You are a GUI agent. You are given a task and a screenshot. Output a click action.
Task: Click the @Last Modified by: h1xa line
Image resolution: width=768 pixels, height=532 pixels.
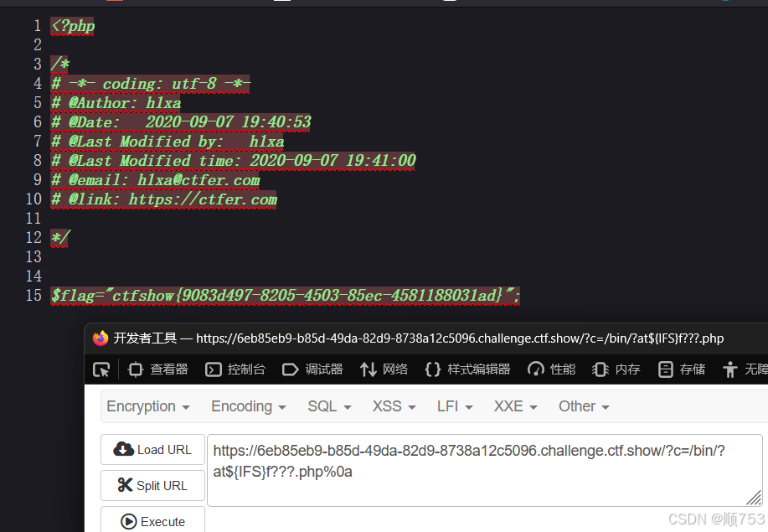pyautogui.click(x=168, y=142)
